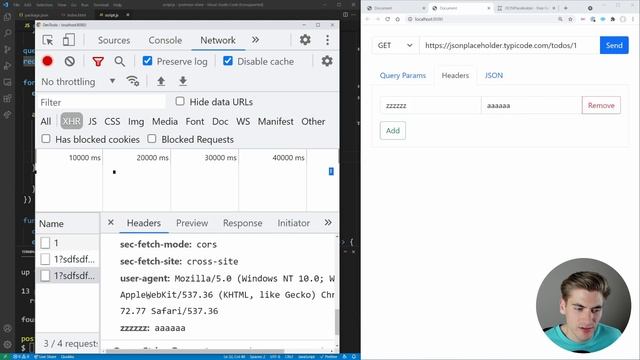Check Hide data URLs
The width and height of the screenshot is (640, 360).
coord(180,101)
